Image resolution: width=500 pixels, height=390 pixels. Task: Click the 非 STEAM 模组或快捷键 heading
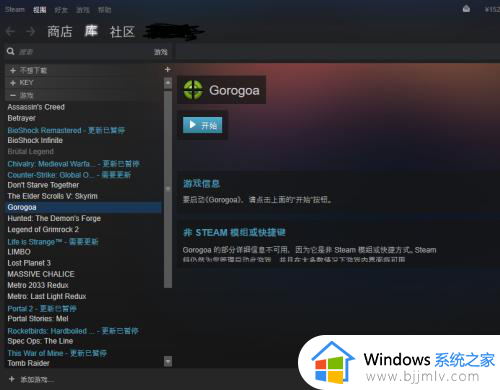coord(234,232)
